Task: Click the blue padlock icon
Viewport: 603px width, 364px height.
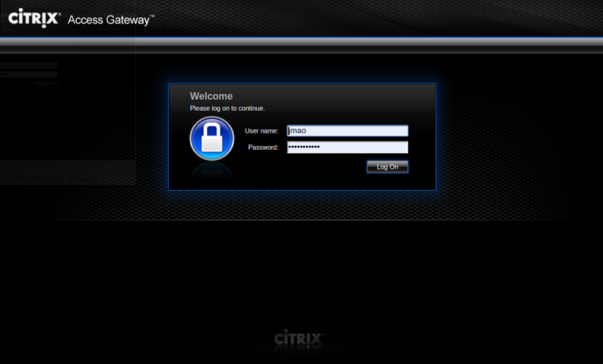Action: 212,138
